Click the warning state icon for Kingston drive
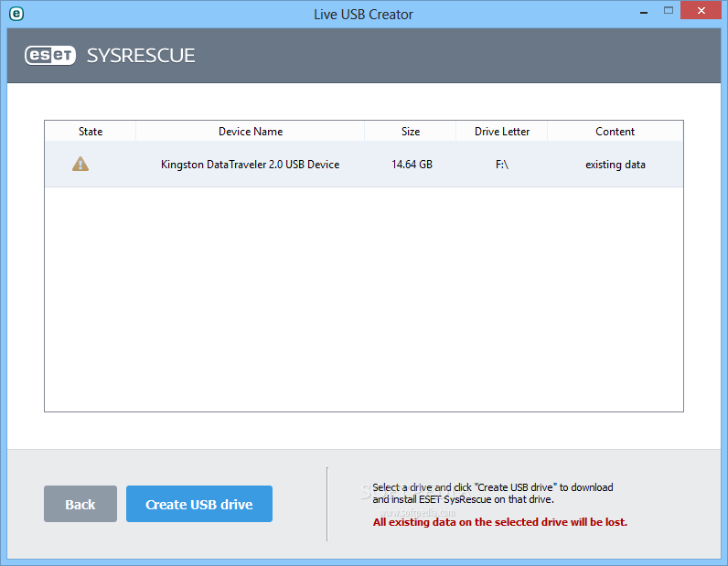 tap(80, 164)
